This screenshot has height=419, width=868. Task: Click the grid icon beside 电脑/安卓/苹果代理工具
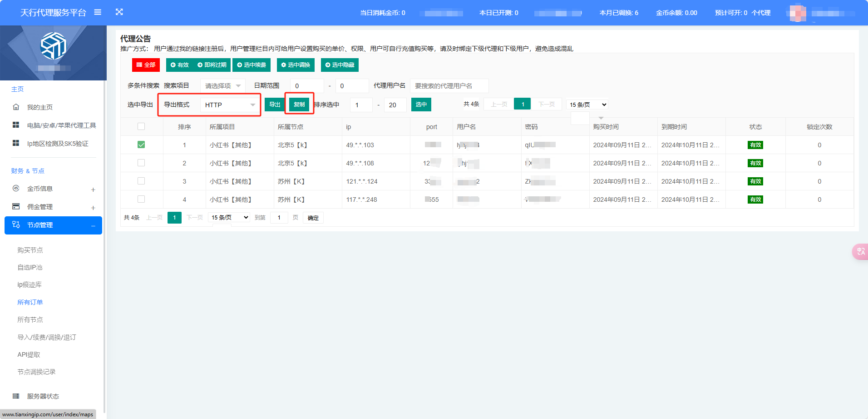click(x=16, y=125)
